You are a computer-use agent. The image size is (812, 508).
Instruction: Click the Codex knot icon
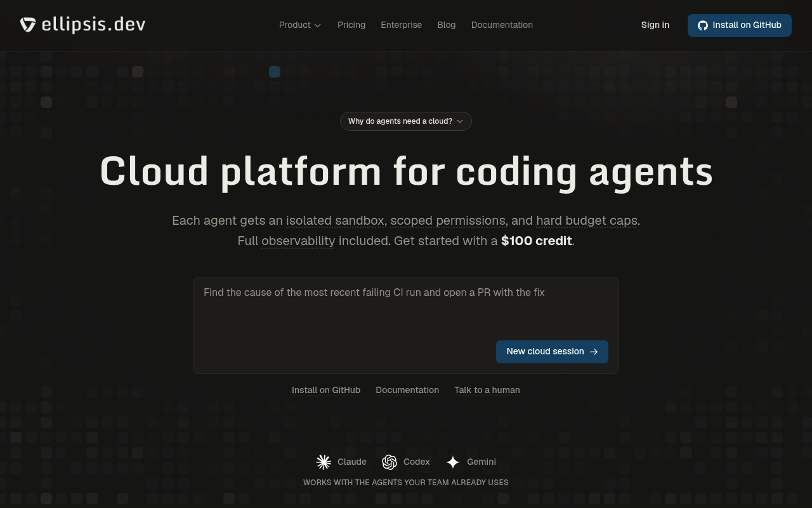click(390, 462)
